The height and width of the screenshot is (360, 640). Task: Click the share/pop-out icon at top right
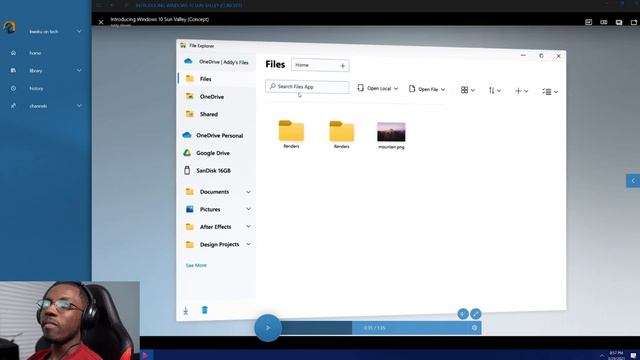coord(634,22)
